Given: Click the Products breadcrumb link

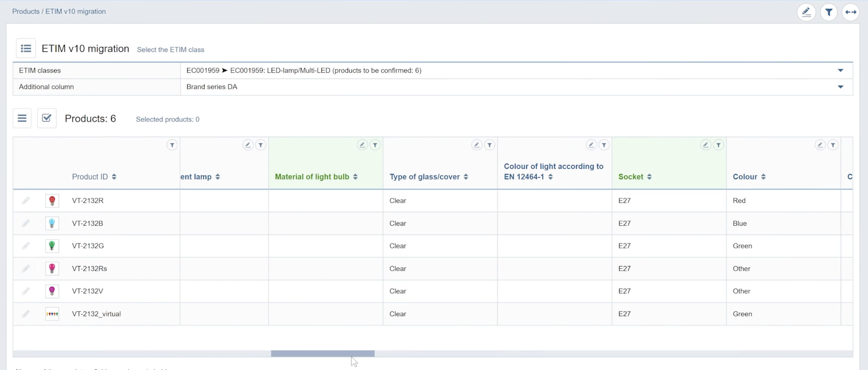Looking at the screenshot, I should point(26,11).
